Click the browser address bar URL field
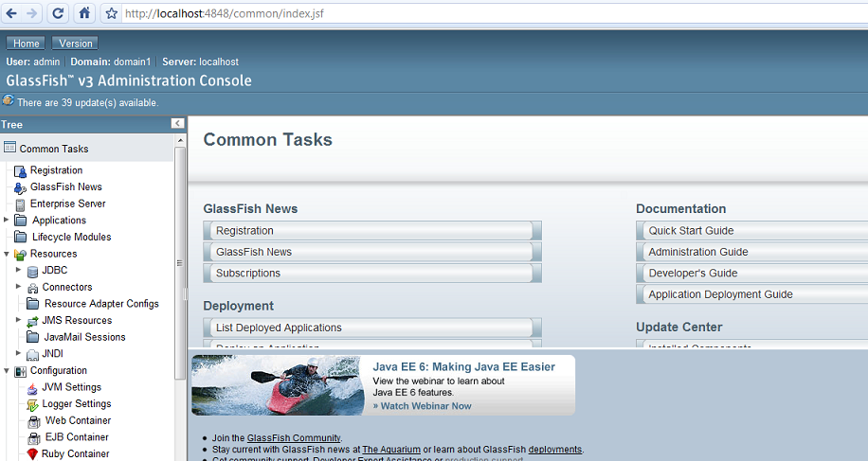Screen dimensions: 868x461 pyautogui.click(x=474, y=13)
